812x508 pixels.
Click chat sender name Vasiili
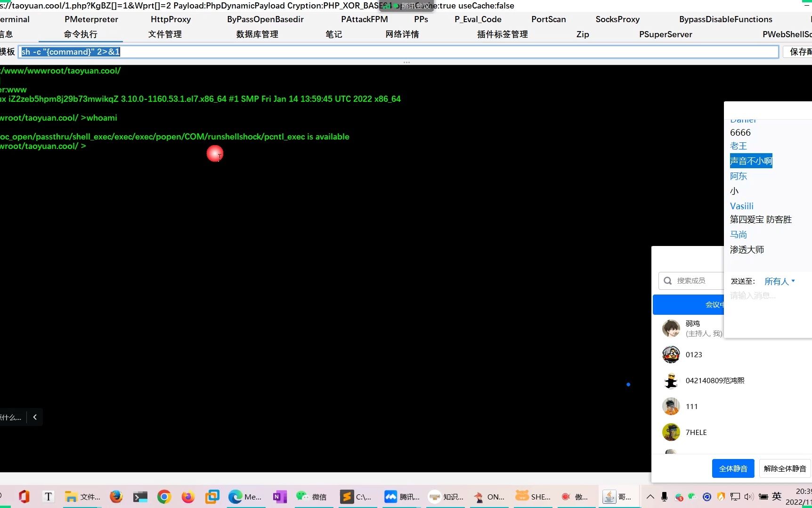pyautogui.click(x=742, y=206)
